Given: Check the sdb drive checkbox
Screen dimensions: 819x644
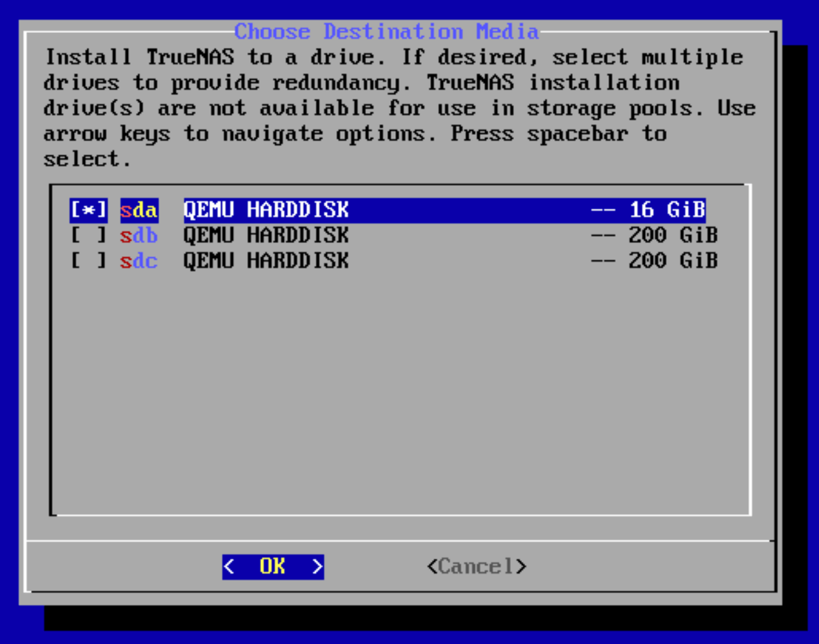Looking at the screenshot, I should [88, 236].
